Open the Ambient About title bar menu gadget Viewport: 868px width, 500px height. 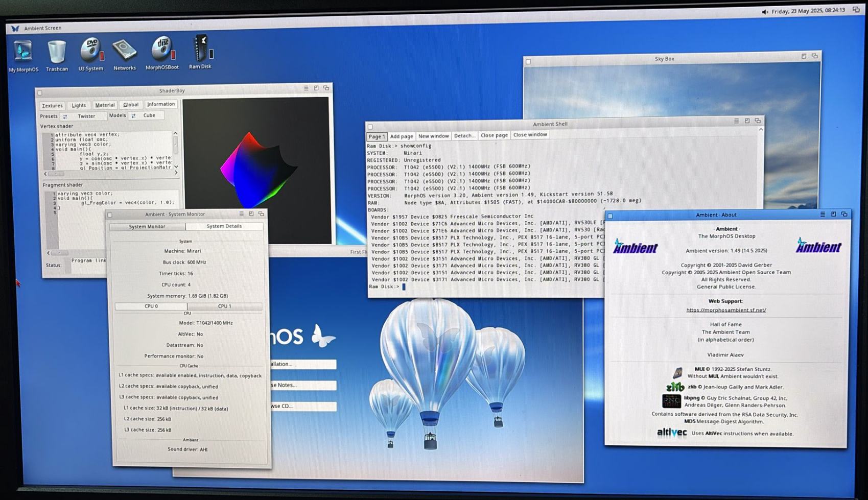coord(823,215)
